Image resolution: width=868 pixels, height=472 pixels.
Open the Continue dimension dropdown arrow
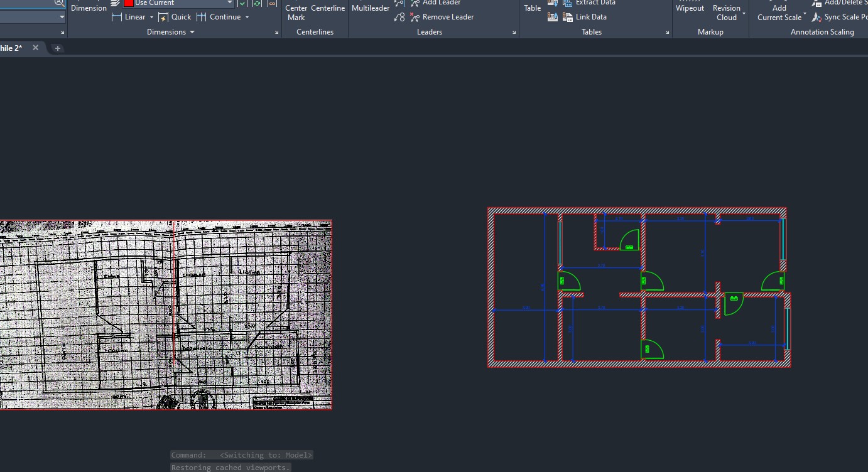(x=247, y=18)
